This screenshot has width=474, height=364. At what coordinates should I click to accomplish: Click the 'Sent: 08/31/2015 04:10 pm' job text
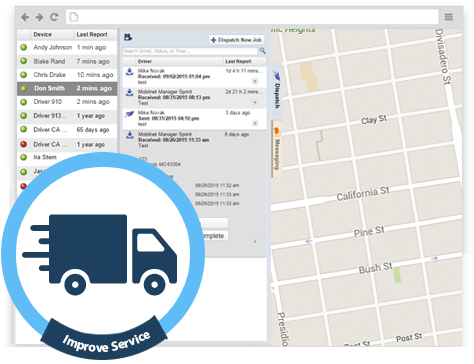(168, 118)
